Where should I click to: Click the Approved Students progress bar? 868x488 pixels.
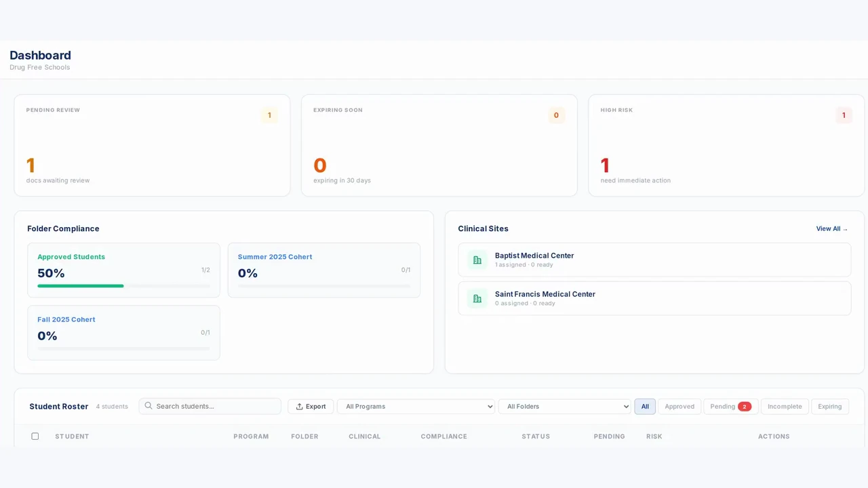(x=123, y=286)
